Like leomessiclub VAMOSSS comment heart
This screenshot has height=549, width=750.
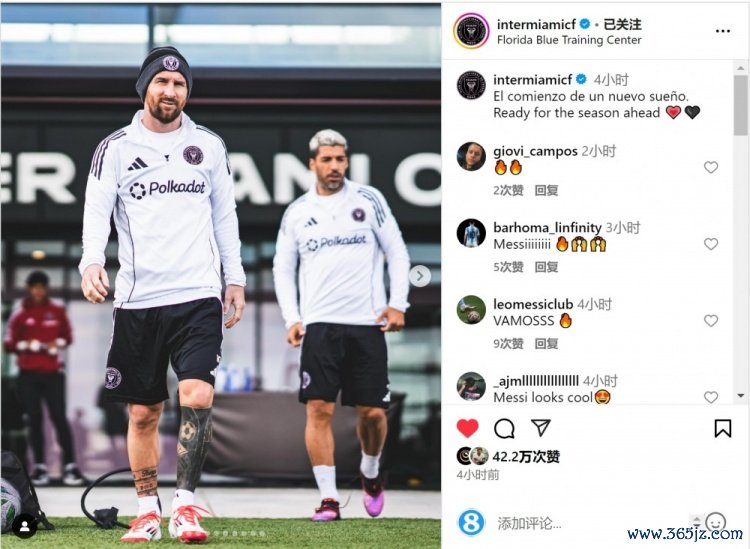pyautogui.click(x=711, y=320)
